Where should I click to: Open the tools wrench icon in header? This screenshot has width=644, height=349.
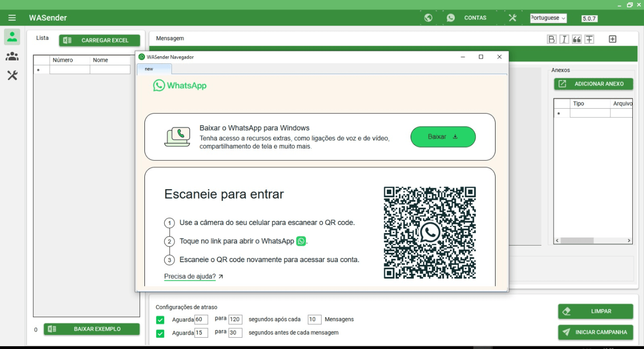(512, 18)
